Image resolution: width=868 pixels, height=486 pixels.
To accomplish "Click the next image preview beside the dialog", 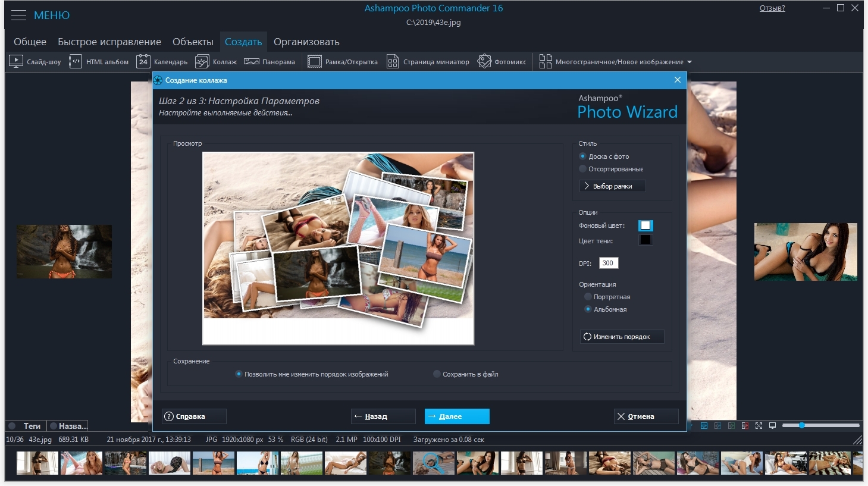I will [x=806, y=252].
